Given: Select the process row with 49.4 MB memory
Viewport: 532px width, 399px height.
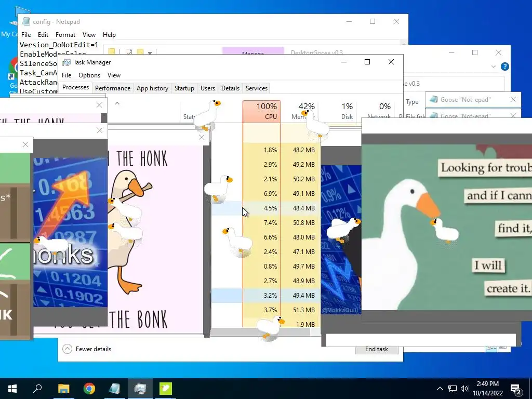Looking at the screenshot, I should tap(265, 296).
